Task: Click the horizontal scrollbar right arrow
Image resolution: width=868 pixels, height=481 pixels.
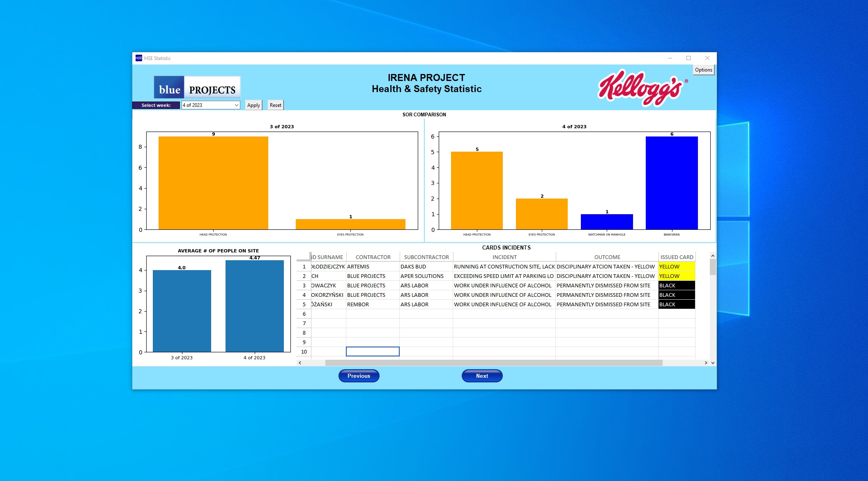Action: pyautogui.click(x=706, y=363)
